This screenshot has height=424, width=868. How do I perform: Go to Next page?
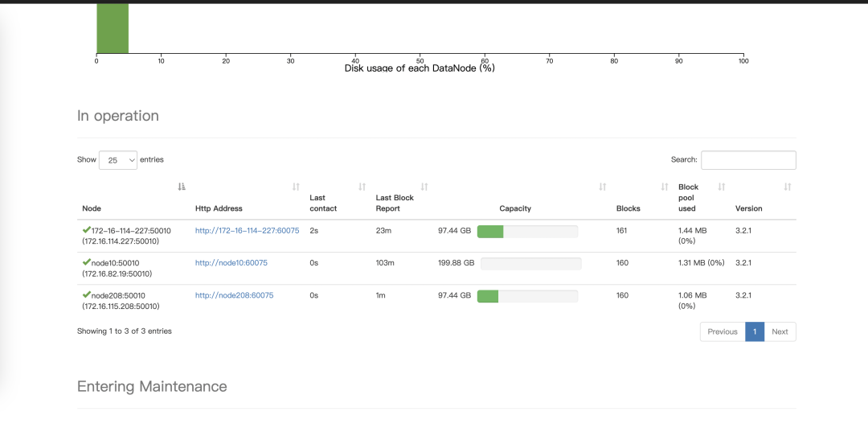tap(780, 332)
